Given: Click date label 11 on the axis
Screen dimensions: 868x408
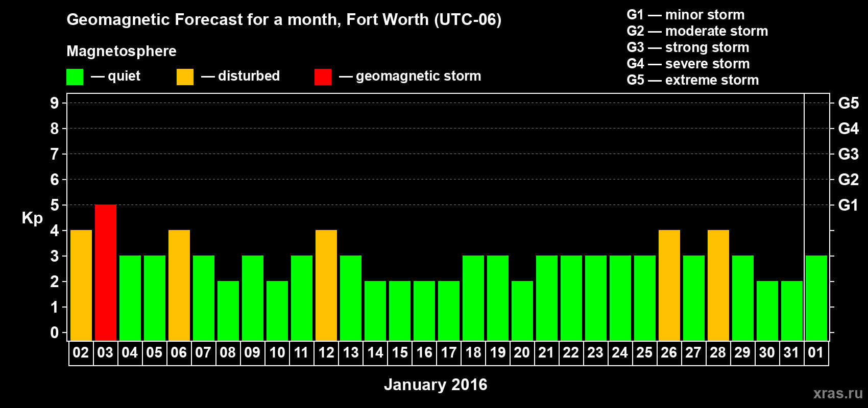Looking at the screenshot, I should tap(301, 352).
